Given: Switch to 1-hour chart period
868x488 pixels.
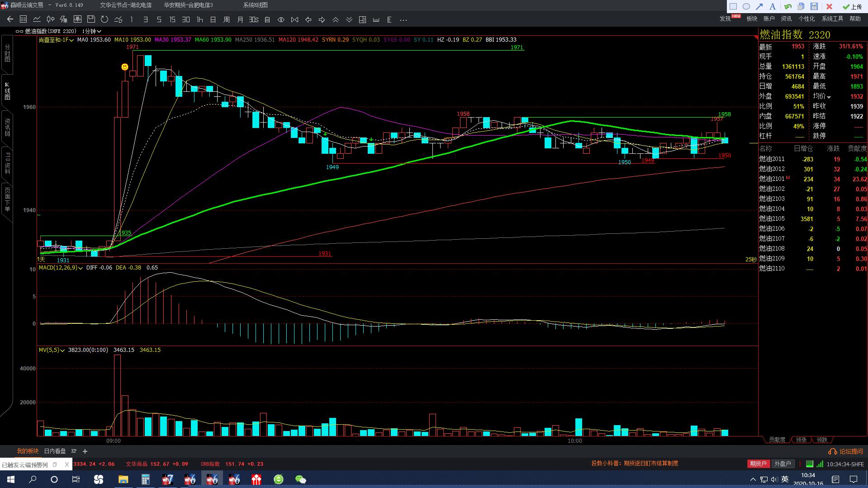Looking at the screenshot, I should (199, 19).
